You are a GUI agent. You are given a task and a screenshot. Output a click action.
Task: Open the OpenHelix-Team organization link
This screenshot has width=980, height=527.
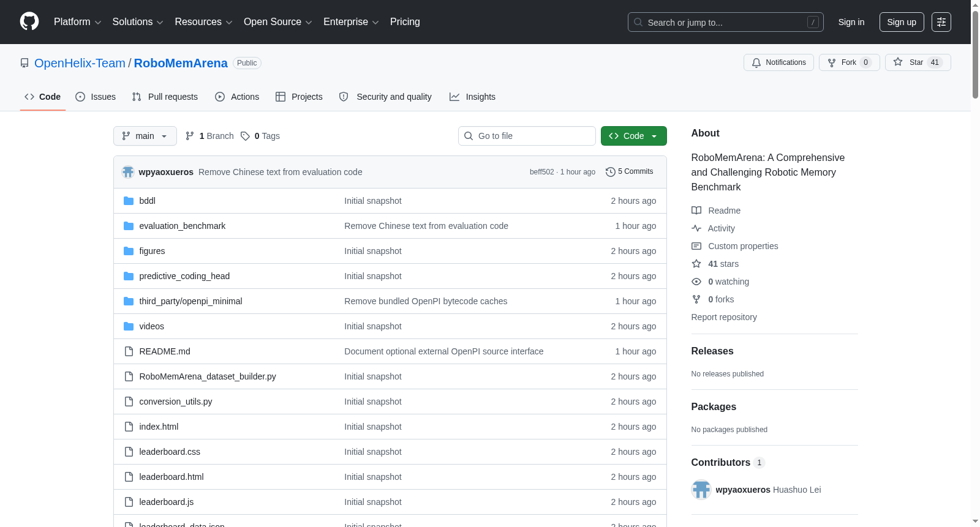(80, 63)
